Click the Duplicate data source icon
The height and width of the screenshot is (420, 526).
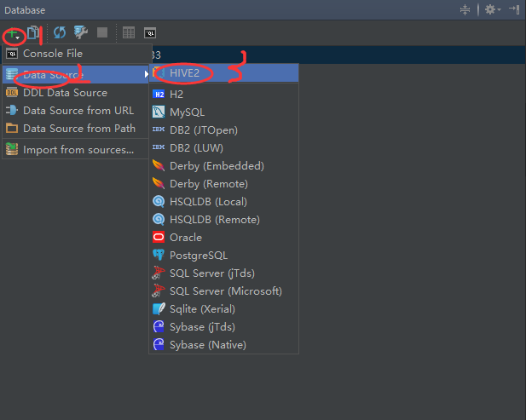pos(33,33)
